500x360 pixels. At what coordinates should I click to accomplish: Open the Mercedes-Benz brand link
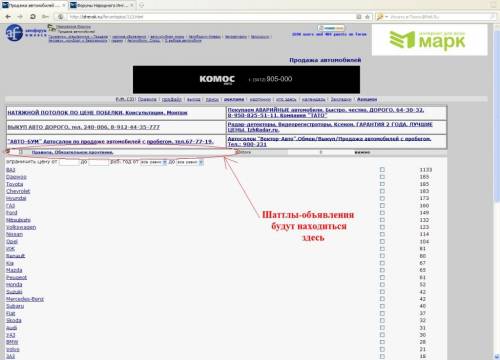[x=25, y=299]
